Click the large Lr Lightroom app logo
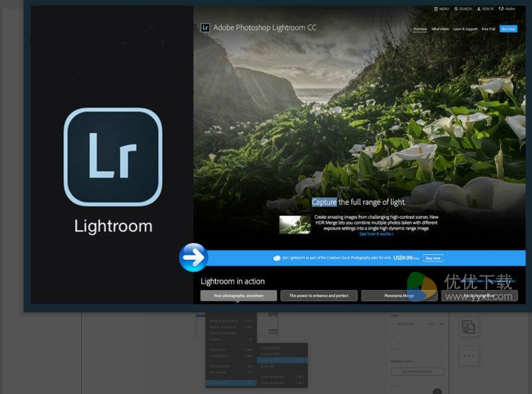 click(x=113, y=157)
